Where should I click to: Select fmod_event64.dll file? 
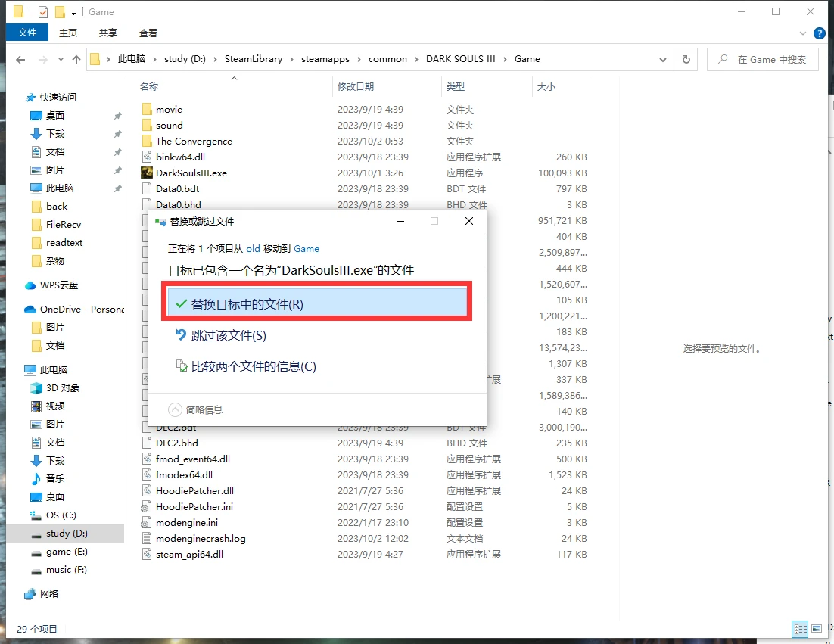pos(192,459)
